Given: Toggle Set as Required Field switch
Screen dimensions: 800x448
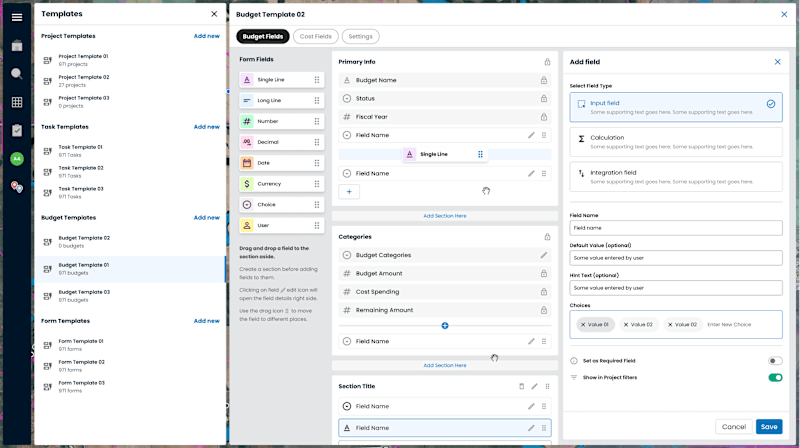Looking at the screenshot, I should pyautogui.click(x=775, y=361).
